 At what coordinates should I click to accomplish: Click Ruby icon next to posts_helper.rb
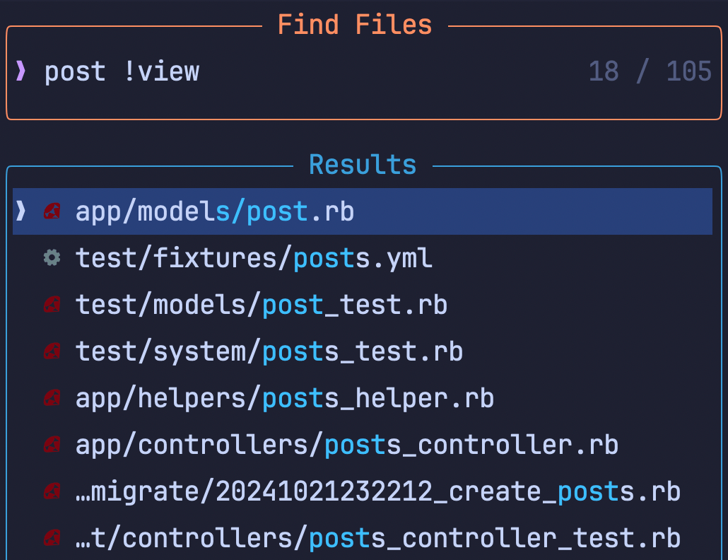52,398
